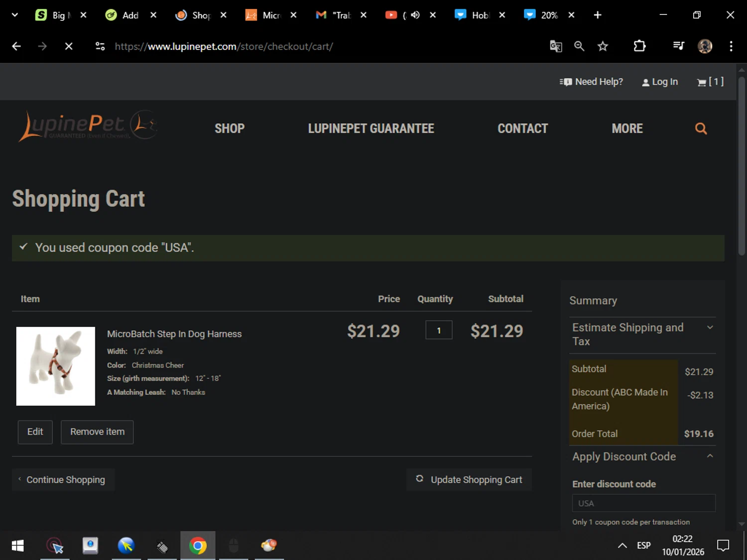Viewport: 747px width, 560px height.
Task: Switch to the "Big M" browser tab
Action: [x=52, y=15]
